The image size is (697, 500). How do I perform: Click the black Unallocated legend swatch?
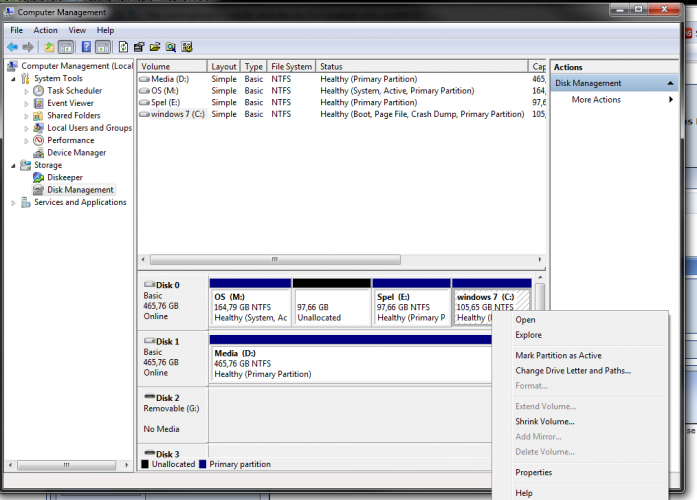(x=146, y=464)
